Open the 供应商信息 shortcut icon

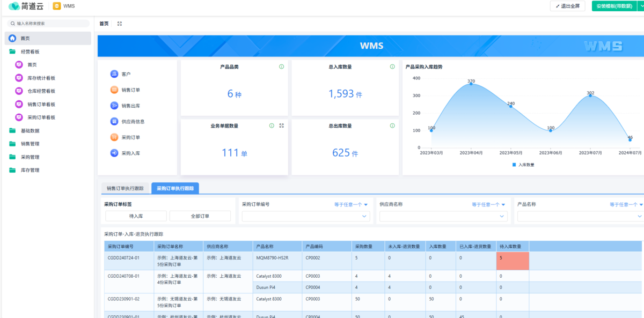pyautogui.click(x=114, y=122)
